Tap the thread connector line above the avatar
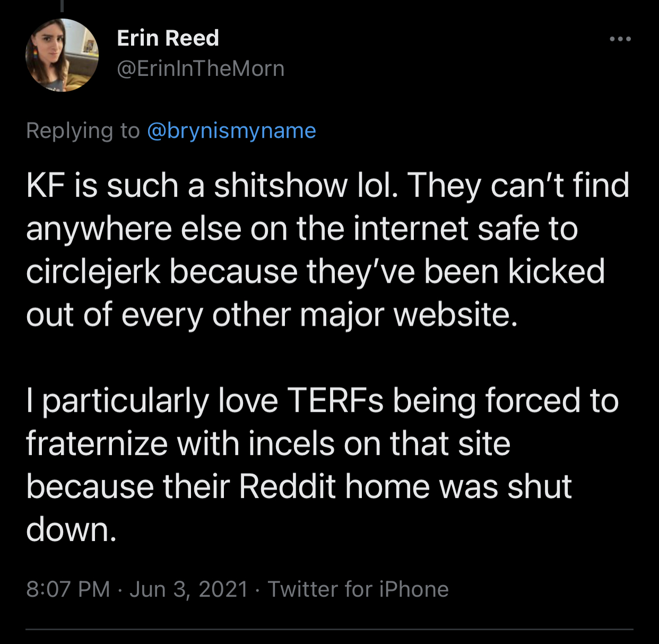Viewport: 659px width, 644px height. pyautogui.click(x=62, y=5)
